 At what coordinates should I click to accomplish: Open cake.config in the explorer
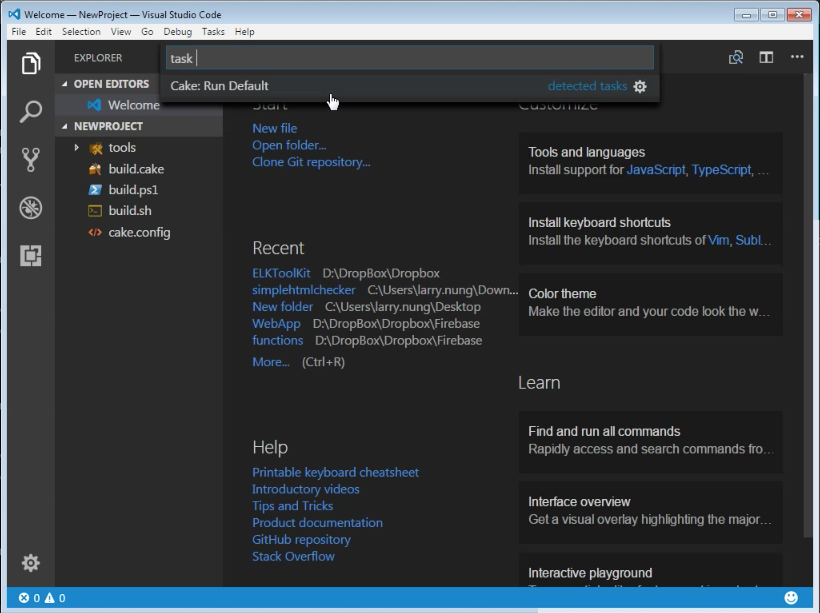coord(139,232)
